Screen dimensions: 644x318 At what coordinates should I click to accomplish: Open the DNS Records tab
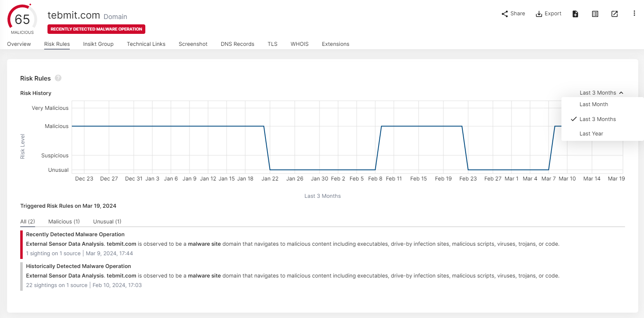coord(237,44)
